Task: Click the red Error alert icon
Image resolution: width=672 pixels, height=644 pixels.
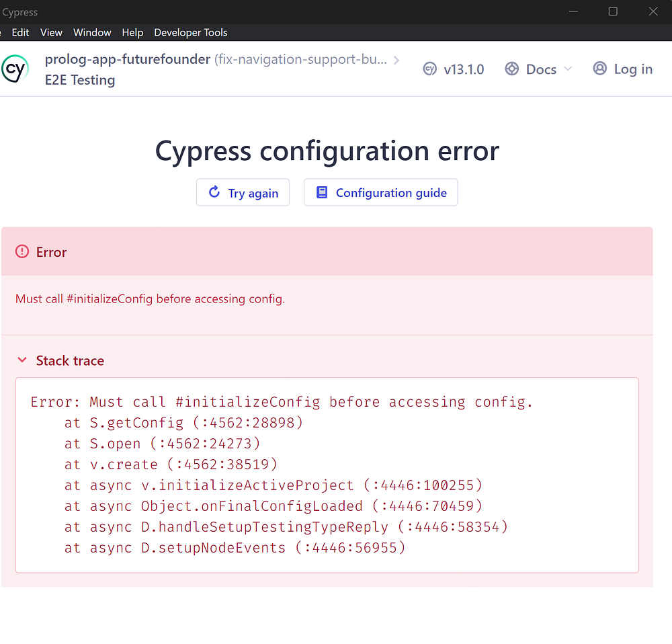Action: 22,251
